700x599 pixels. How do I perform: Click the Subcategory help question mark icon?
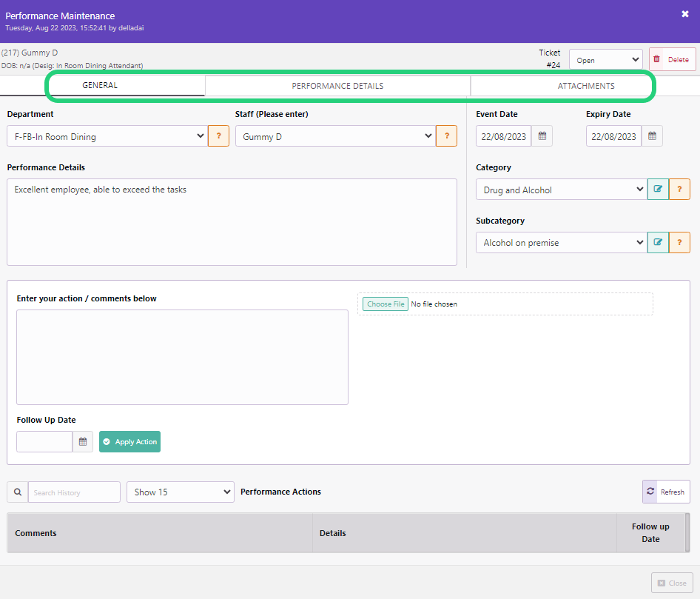click(679, 242)
